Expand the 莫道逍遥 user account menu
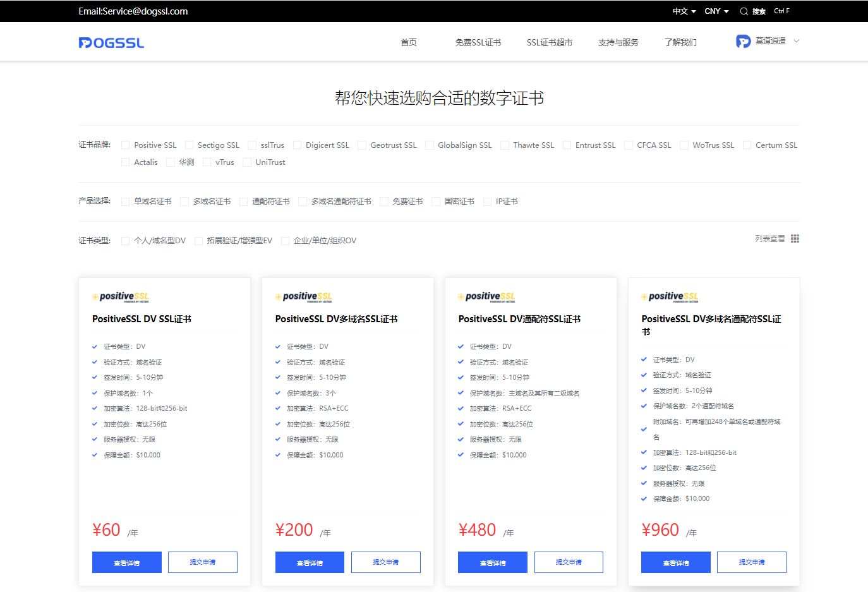This screenshot has width=868, height=592. (x=797, y=41)
